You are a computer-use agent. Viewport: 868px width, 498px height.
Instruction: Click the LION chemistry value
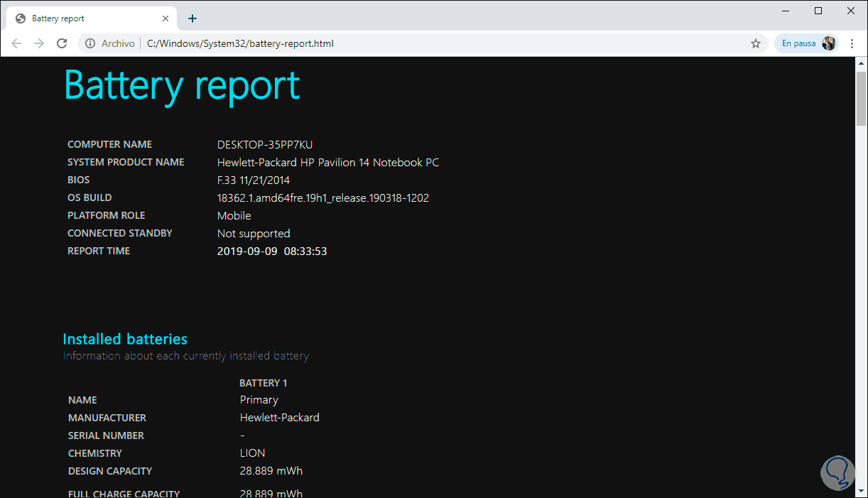coord(253,453)
